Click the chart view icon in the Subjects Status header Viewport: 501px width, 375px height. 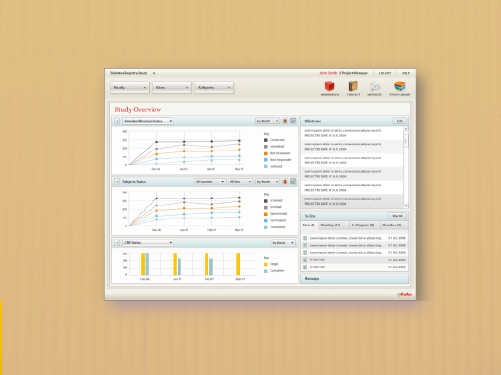(293, 182)
